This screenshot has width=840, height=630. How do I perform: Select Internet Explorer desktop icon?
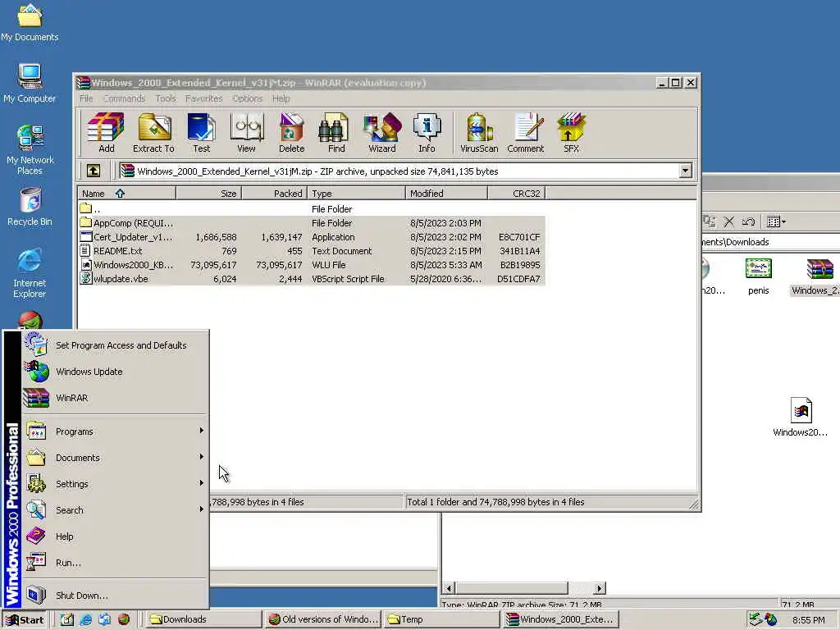(x=30, y=273)
